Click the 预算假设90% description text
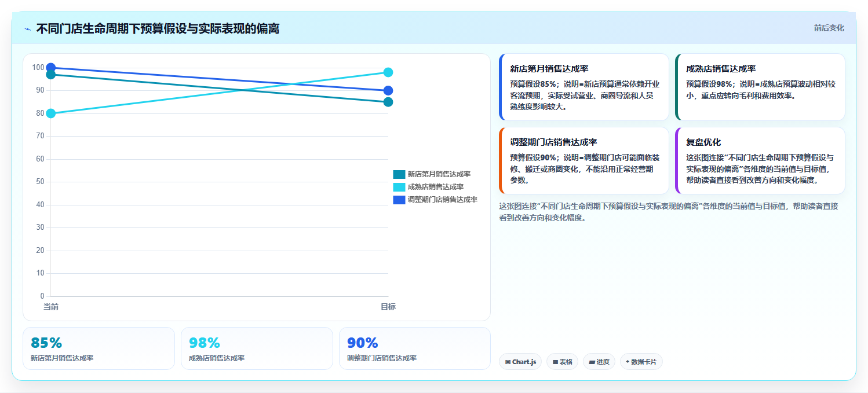868x393 pixels. 585,169
